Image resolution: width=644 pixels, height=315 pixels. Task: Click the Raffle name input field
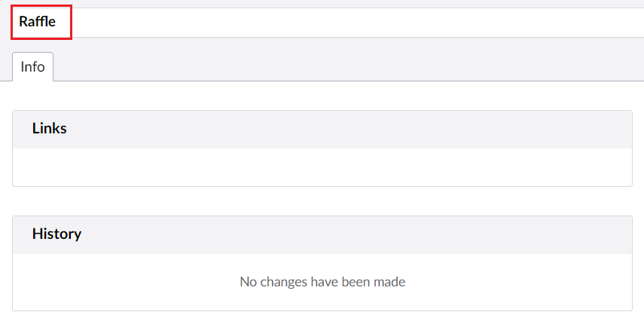[301, 22]
